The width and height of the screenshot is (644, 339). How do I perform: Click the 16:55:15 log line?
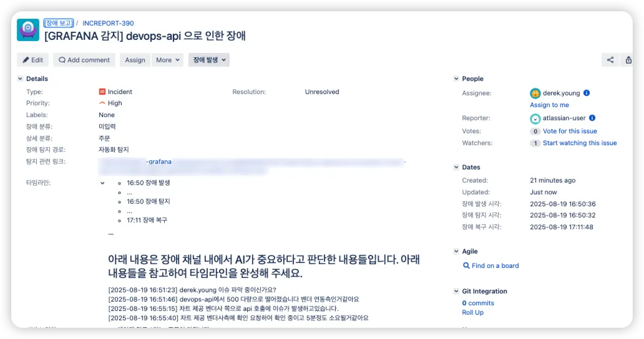tap(223, 308)
